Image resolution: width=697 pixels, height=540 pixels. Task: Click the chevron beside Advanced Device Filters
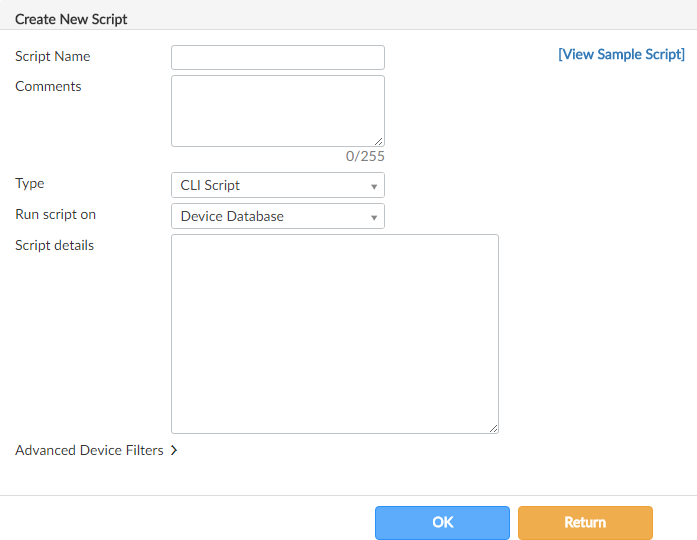[x=174, y=450]
